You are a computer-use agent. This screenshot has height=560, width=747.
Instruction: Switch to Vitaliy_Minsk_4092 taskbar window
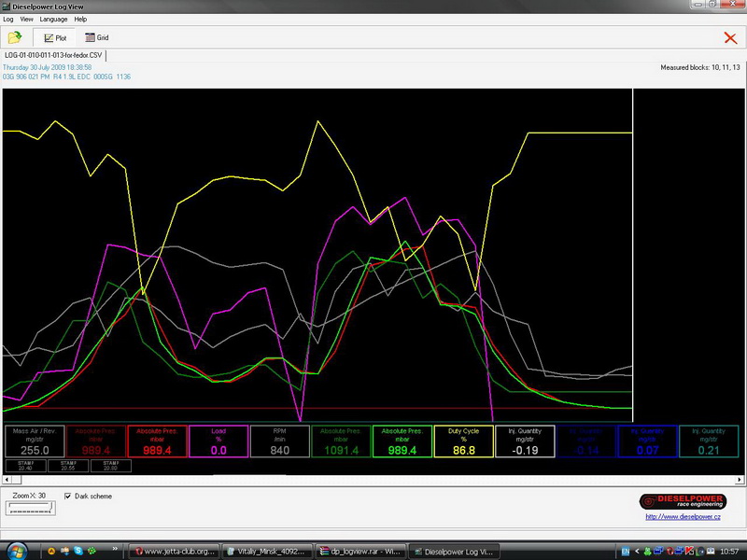point(267,552)
